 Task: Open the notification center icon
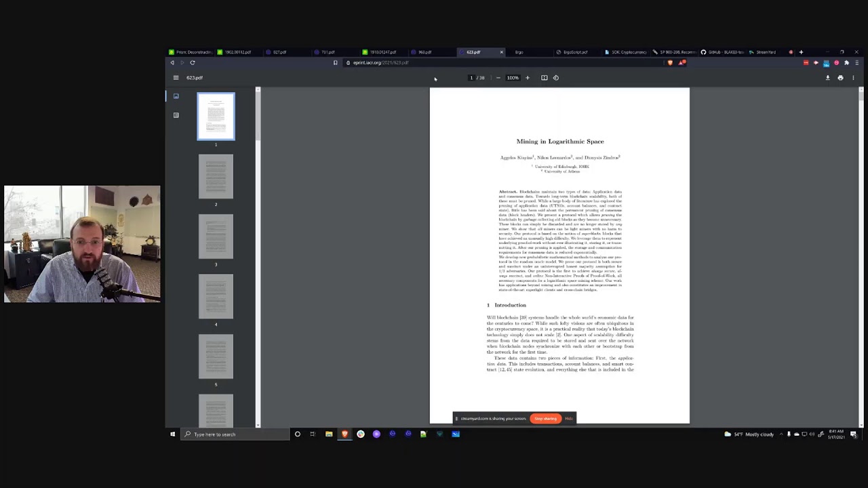pyautogui.click(x=854, y=434)
